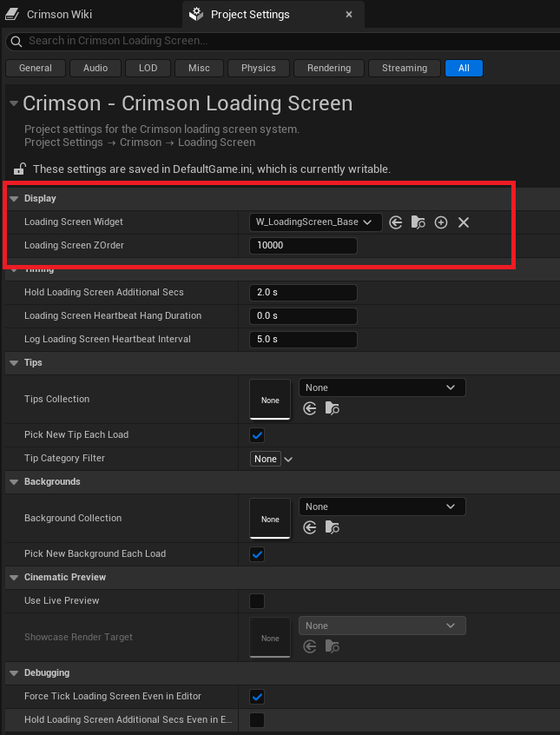Select the All filter button
This screenshot has width=560, height=735.
coord(464,68)
